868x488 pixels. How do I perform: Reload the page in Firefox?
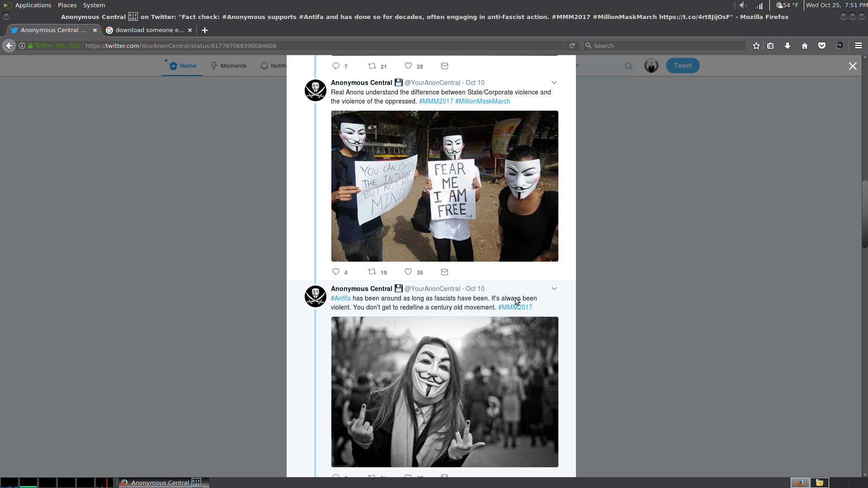click(x=572, y=46)
